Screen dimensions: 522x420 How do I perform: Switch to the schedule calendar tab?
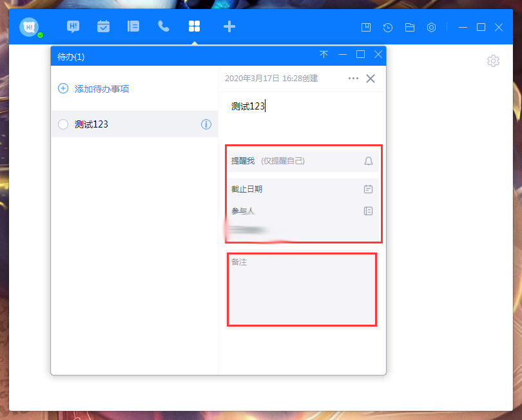103,26
